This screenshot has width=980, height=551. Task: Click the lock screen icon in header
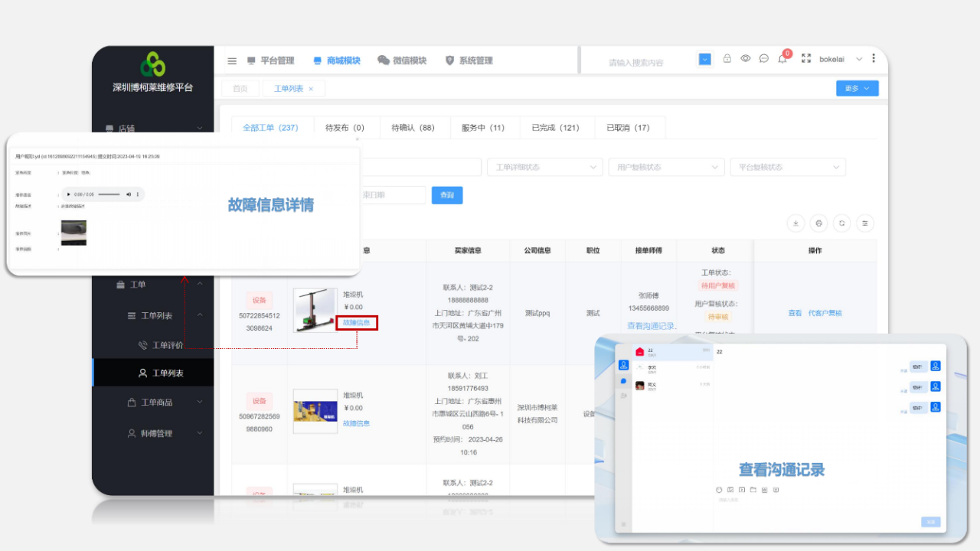pyautogui.click(x=727, y=59)
